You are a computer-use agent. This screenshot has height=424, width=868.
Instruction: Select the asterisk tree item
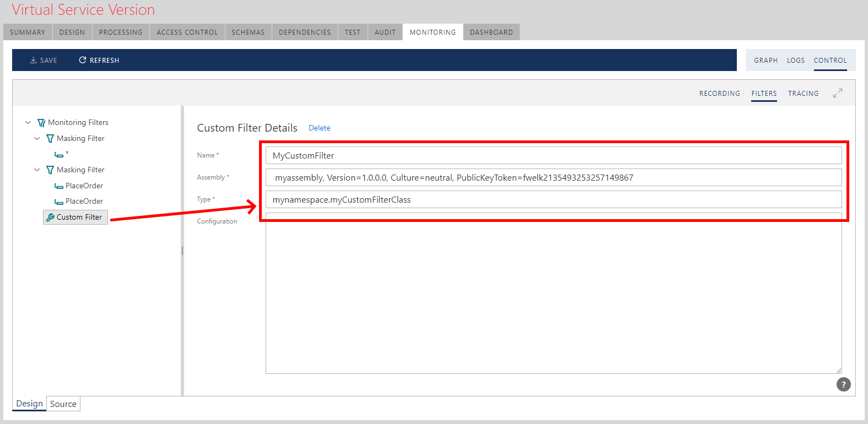tap(67, 154)
